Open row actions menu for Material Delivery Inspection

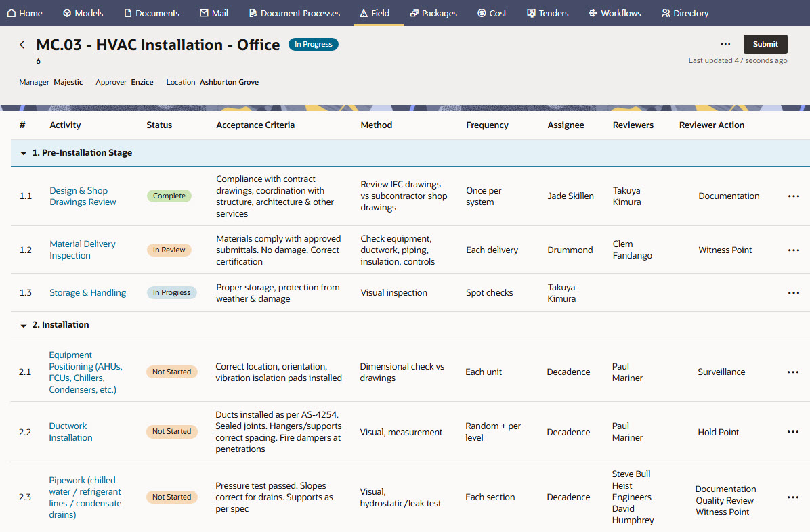point(793,250)
